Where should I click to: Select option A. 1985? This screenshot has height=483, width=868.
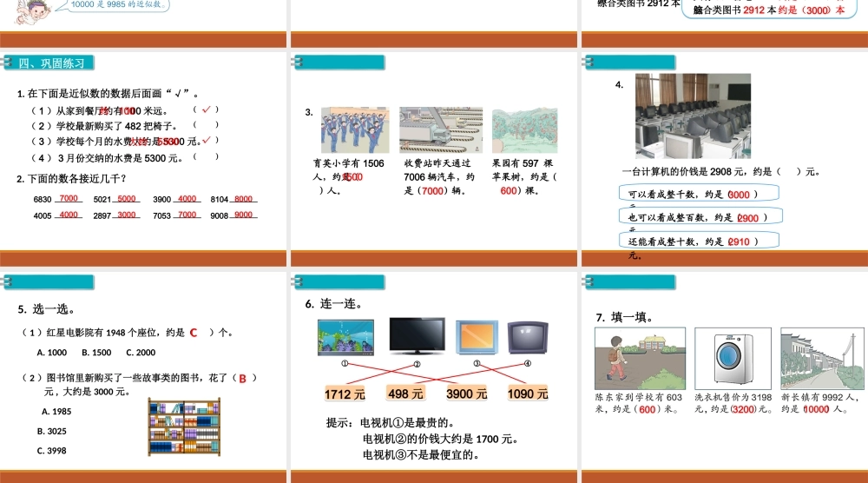(x=56, y=411)
